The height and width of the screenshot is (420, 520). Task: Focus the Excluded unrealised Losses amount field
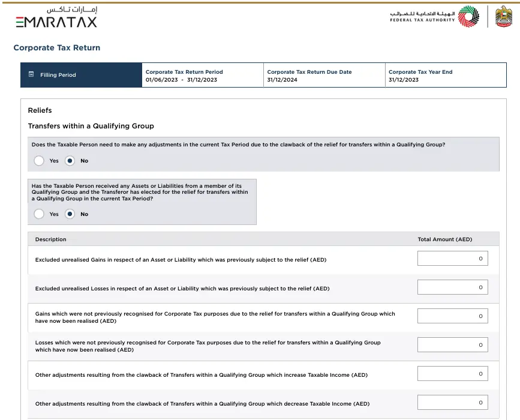coord(452,287)
